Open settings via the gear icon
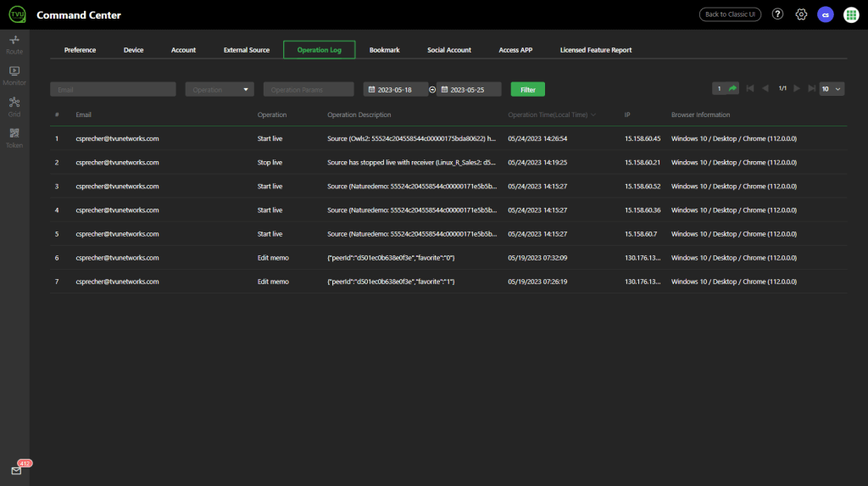The width and height of the screenshot is (868, 486). pyautogui.click(x=801, y=14)
